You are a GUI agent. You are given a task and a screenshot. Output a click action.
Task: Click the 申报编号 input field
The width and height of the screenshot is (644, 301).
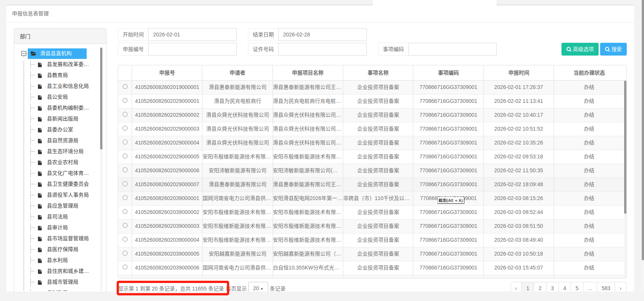coord(192,49)
